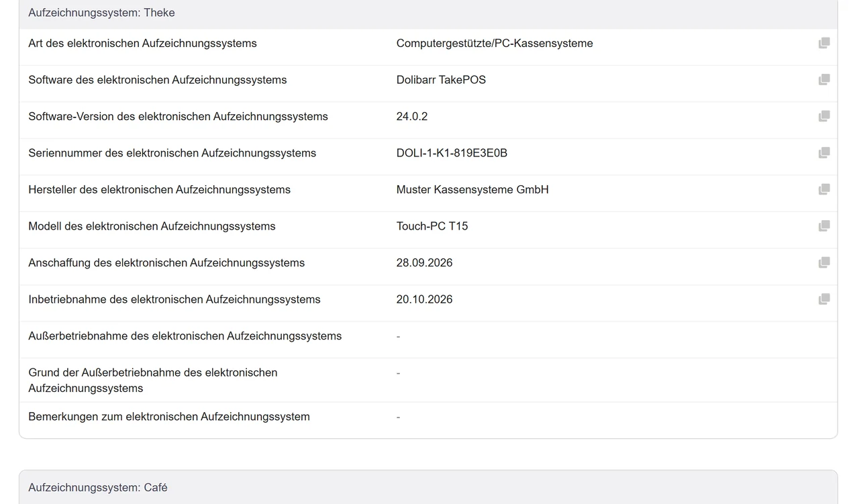Copy the manufacturer Muster Kassensysteme GmbH
The width and height of the screenshot is (859, 504).
click(824, 190)
